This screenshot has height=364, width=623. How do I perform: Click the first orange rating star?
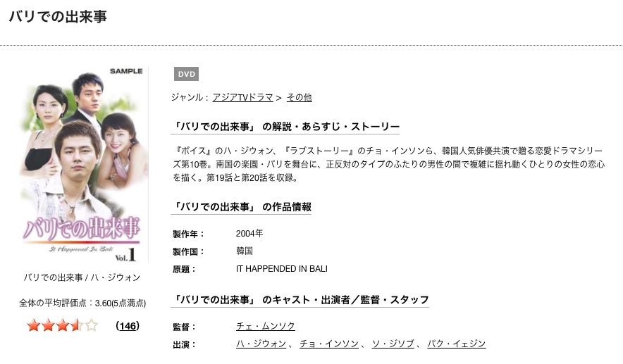coord(34,325)
